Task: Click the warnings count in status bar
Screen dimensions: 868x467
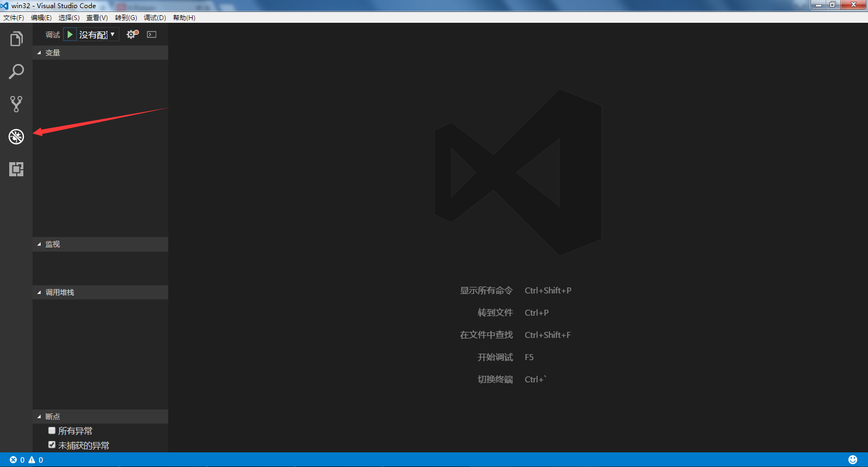Action: click(x=36, y=460)
